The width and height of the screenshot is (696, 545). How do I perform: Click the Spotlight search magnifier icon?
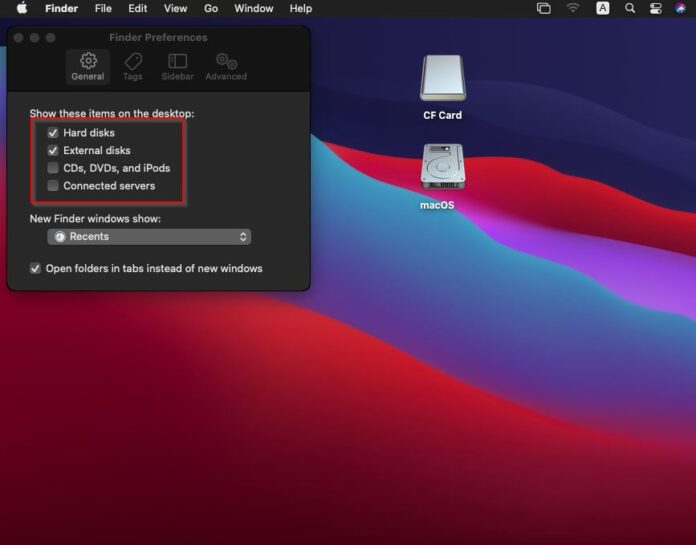(x=629, y=8)
